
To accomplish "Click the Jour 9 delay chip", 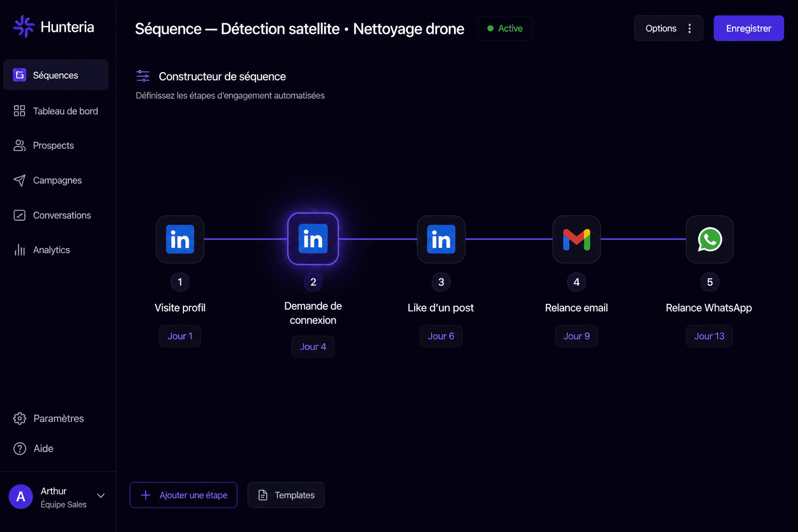I will pos(577,336).
